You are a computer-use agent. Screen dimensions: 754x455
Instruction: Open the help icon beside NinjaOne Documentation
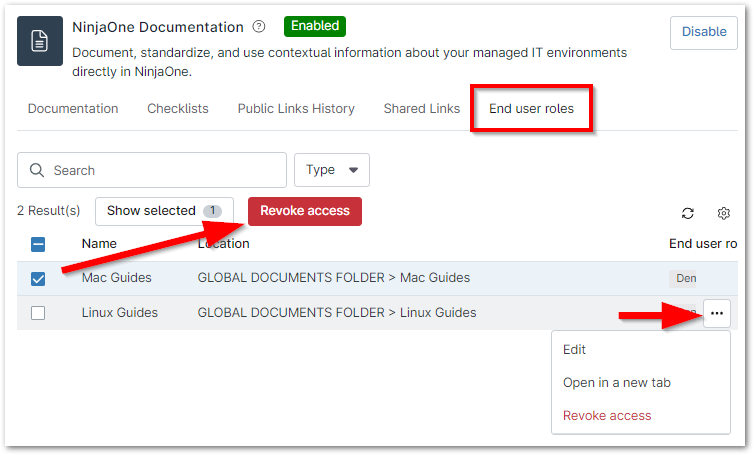pyautogui.click(x=259, y=26)
